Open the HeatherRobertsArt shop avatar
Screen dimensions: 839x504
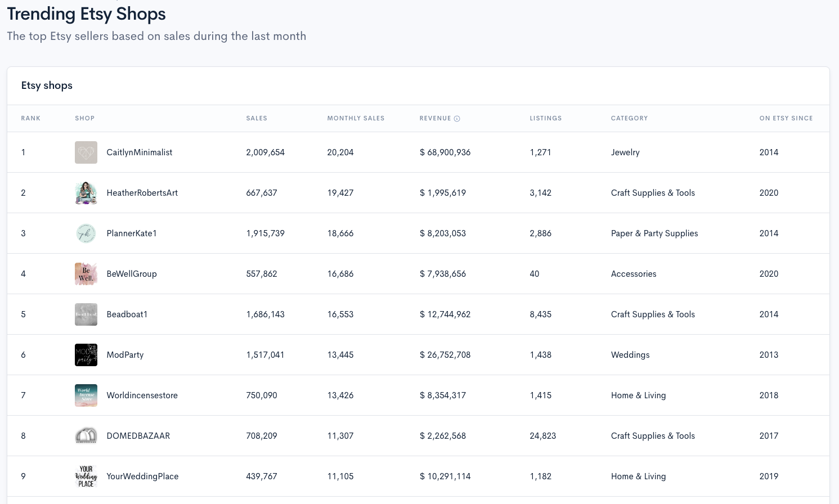[86, 193]
